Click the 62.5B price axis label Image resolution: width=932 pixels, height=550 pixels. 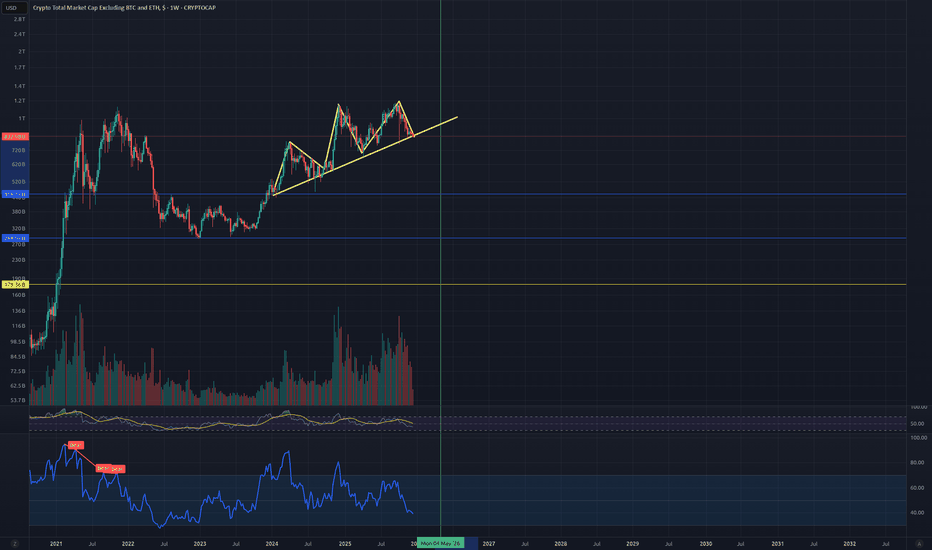(18, 386)
